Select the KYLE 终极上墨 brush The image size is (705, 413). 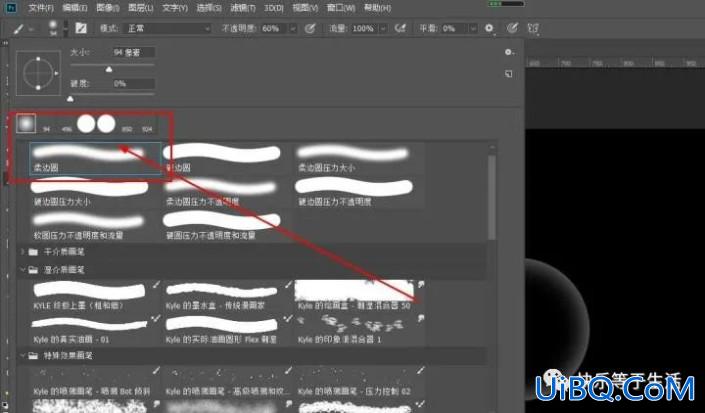pos(95,296)
